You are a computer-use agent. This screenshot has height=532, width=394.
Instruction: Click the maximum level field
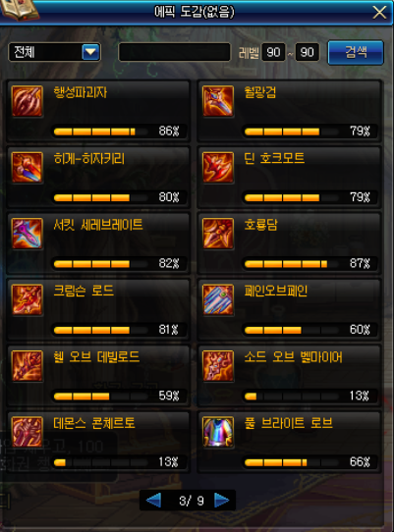pyautogui.click(x=308, y=52)
